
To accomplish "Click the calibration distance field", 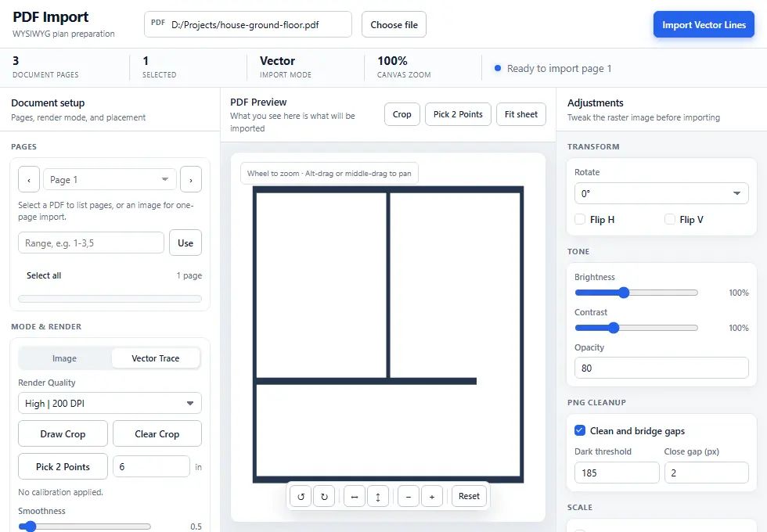I will tap(151, 466).
